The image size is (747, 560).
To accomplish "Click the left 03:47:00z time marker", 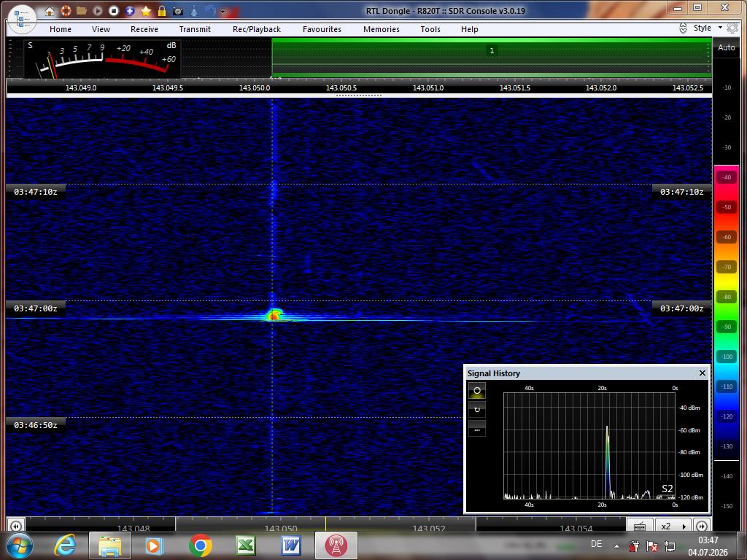I will (x=36, y=308).
